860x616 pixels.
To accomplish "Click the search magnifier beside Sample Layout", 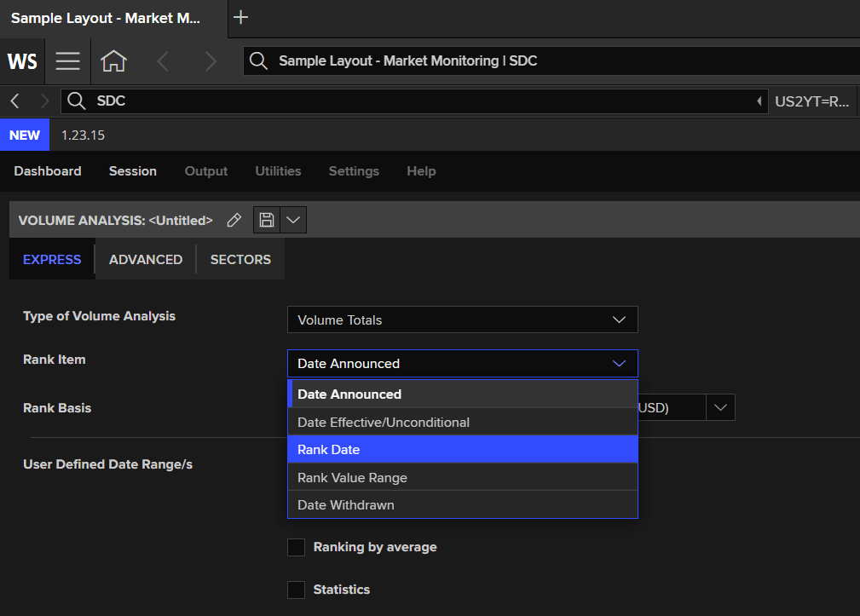I will point(258,60).
